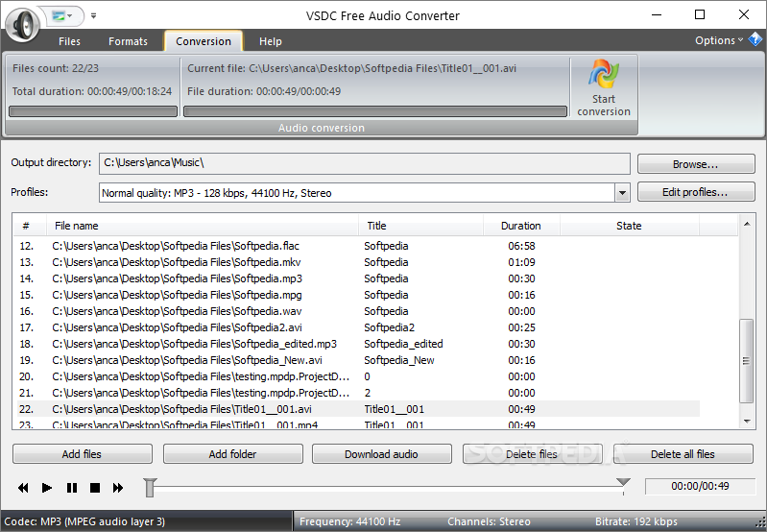Click the Files count 22/23 label

point(56,68)
